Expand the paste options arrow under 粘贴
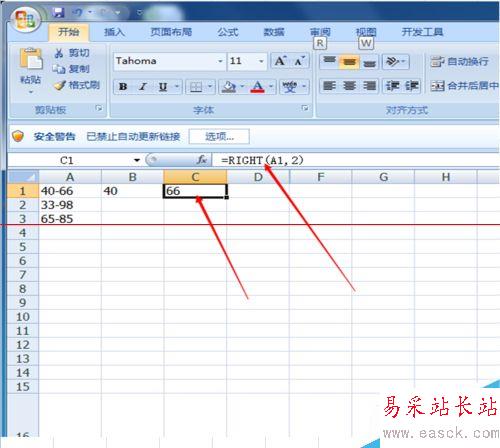500x448 pixels. pyautogui.click(x=31, y=92)
